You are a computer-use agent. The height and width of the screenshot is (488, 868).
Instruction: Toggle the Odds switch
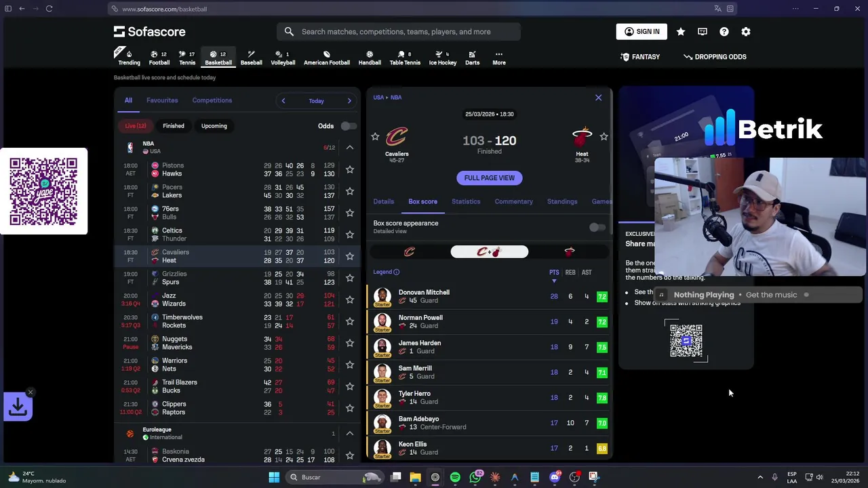(348, 126)
